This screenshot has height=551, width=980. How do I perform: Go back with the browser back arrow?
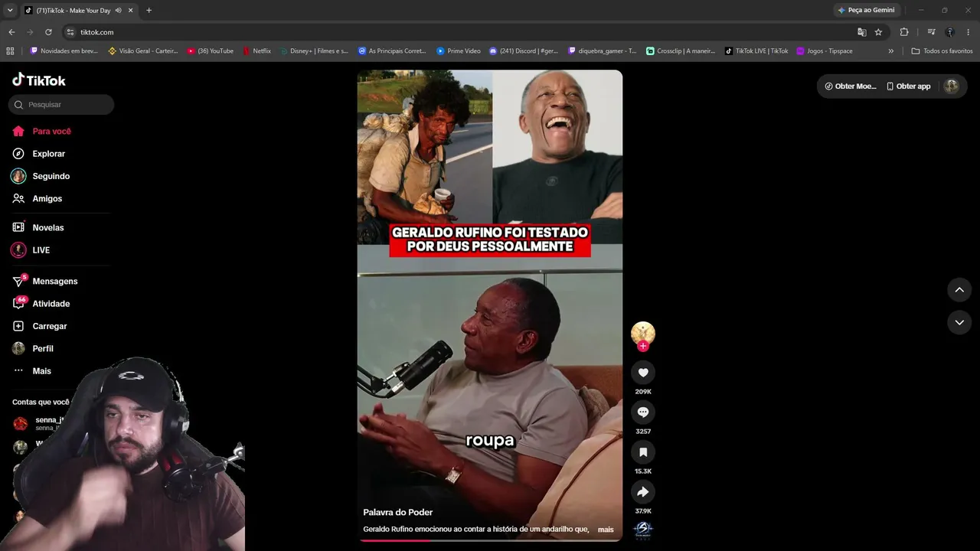(11, 32)
